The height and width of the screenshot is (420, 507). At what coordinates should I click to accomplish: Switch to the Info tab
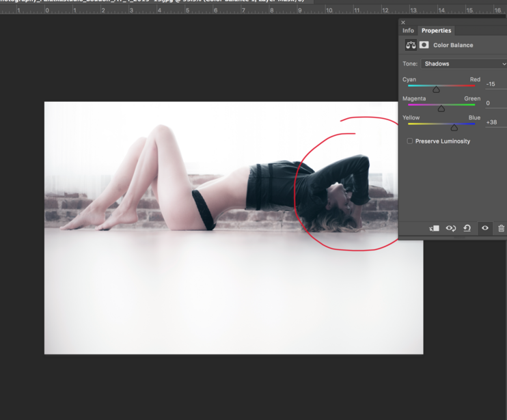point(408,30)
